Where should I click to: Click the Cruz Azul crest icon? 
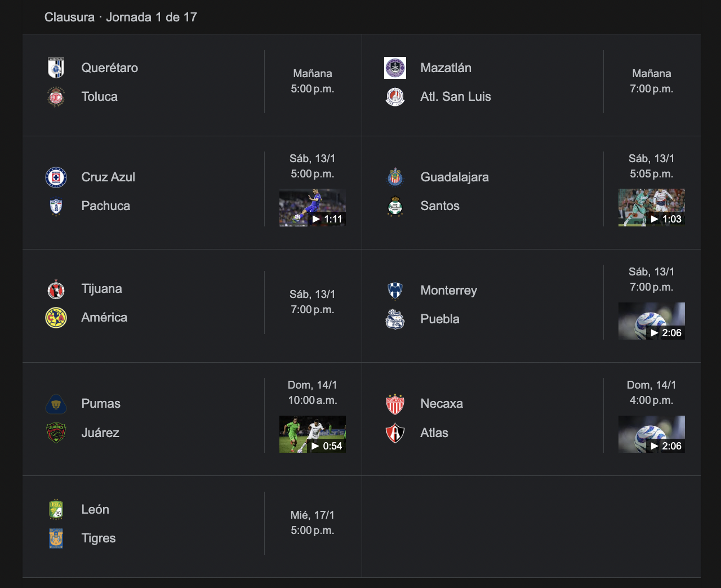pyautogui.click(x=56, y=177)
